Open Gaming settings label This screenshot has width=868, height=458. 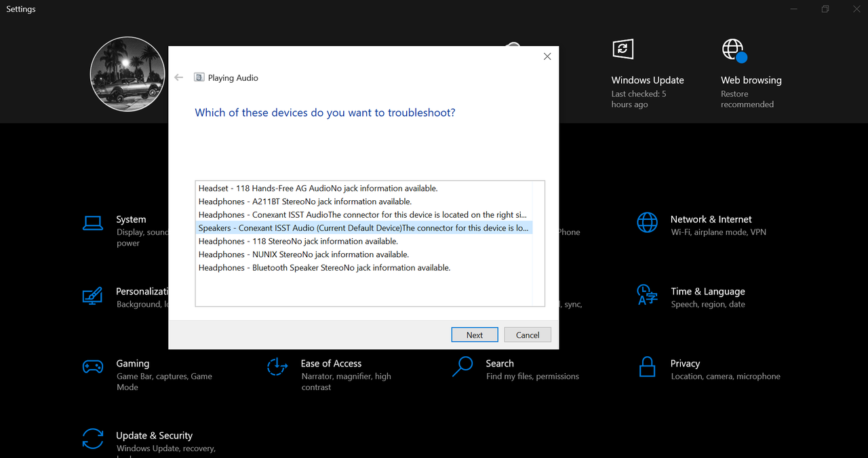point(133,364)
